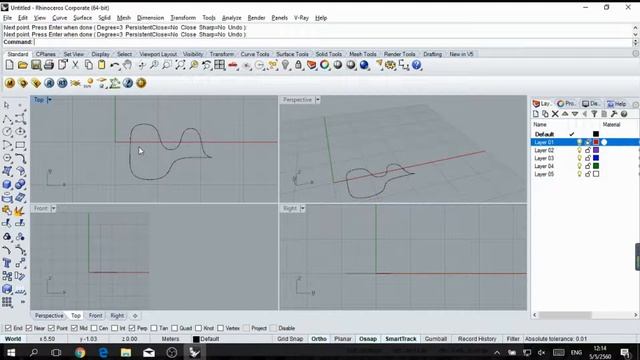This screenshot has width=640, height=360.
Task: Open the Curve menu
Action: (x=59, y=18)
